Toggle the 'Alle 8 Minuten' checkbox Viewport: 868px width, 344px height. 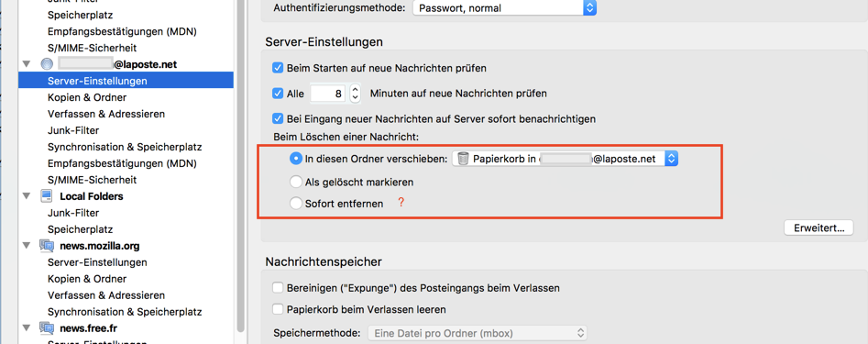278,94
